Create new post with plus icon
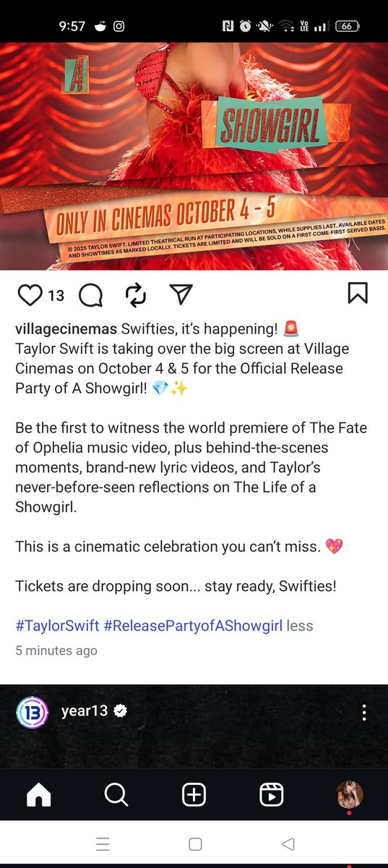Viewport: 388px width, 868px height. pos(194,794)
